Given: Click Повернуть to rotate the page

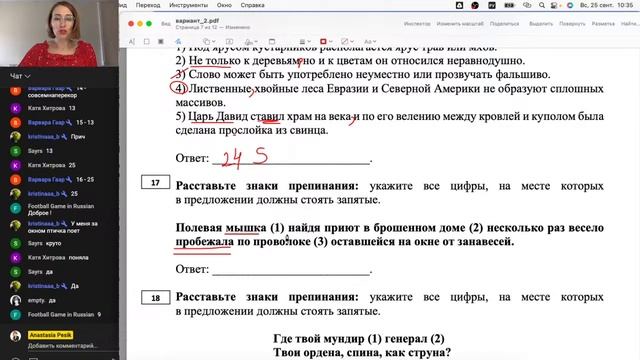Looking at the screenshot, I should click(572, 24).
